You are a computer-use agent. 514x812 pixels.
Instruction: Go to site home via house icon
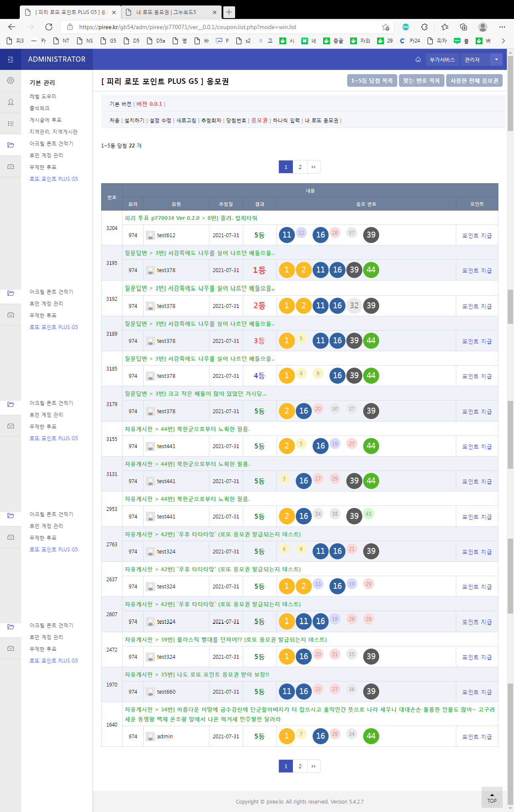(418, 60)
